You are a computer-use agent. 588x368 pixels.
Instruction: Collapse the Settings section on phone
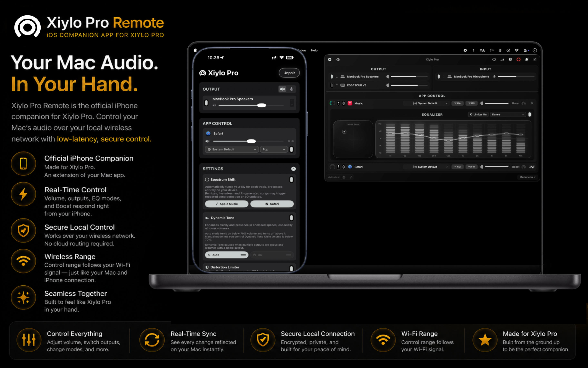click(x=293, y=169)
